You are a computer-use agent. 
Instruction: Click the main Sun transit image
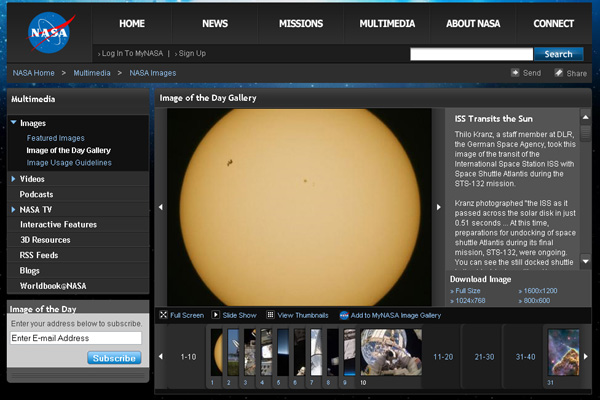click(x=300, y=207)
